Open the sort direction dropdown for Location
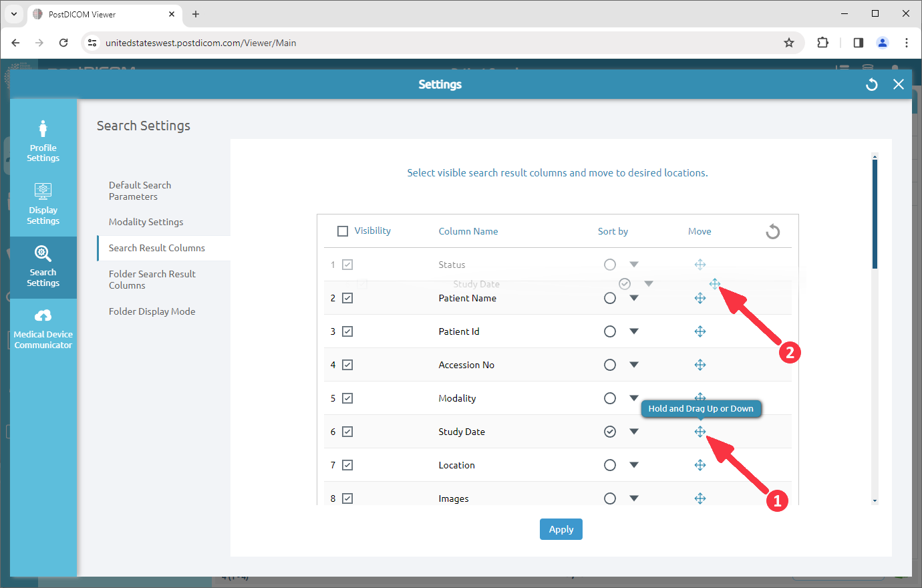 click(x=633, y=464)
